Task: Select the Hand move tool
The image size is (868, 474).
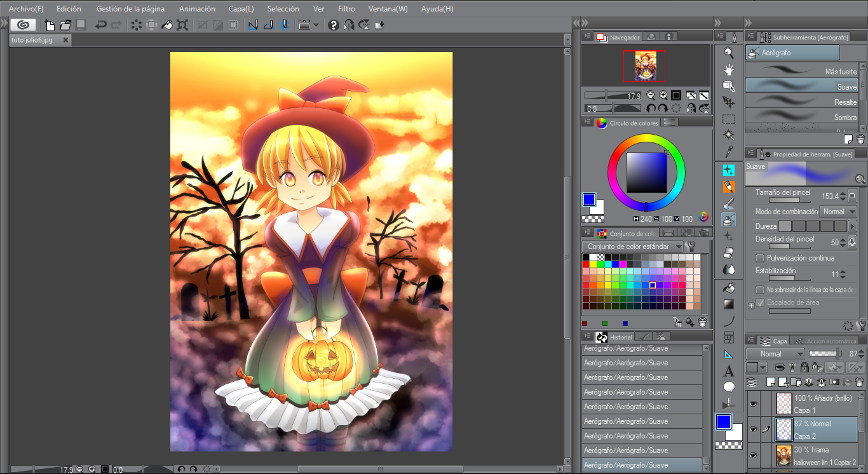Action: (x=729, y=69)
